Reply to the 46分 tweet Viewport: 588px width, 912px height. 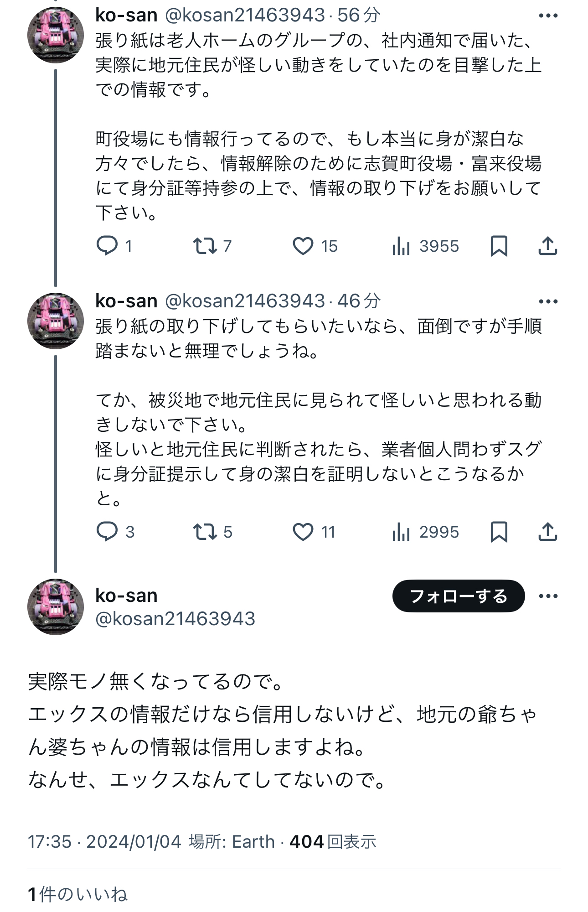[x=107, y=532]
